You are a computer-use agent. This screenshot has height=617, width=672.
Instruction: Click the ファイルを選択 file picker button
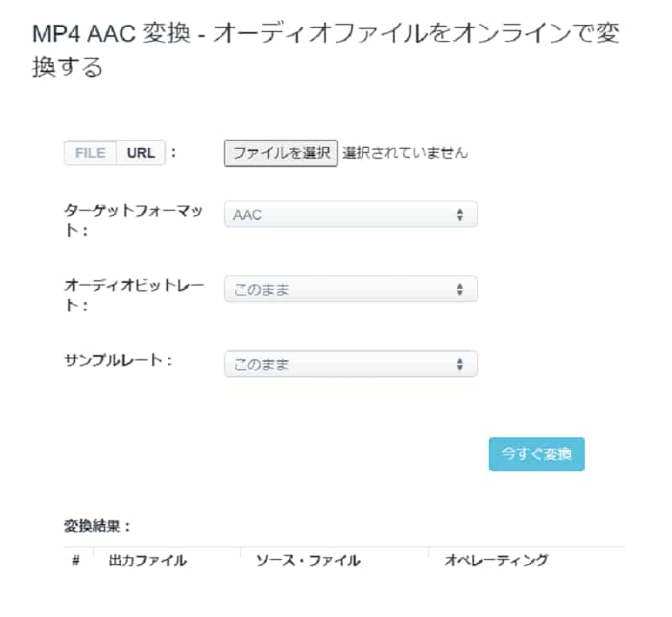[x=280, y=152]
